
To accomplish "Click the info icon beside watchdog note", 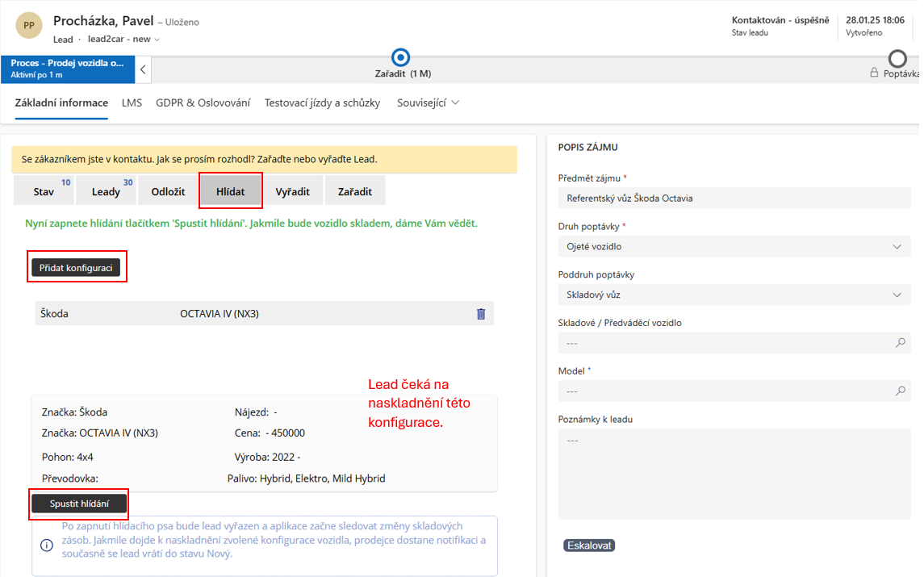I will (x=47, y=545).
